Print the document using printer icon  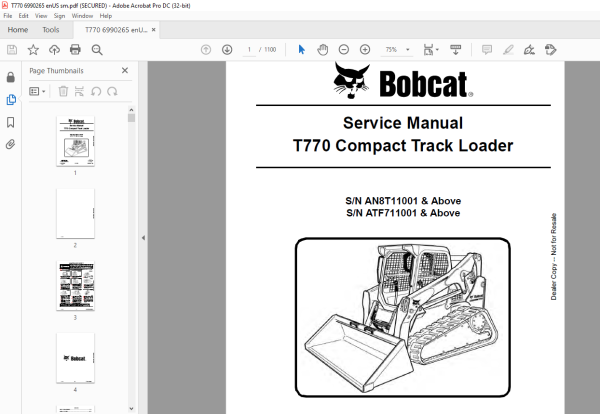coord(75,50)
